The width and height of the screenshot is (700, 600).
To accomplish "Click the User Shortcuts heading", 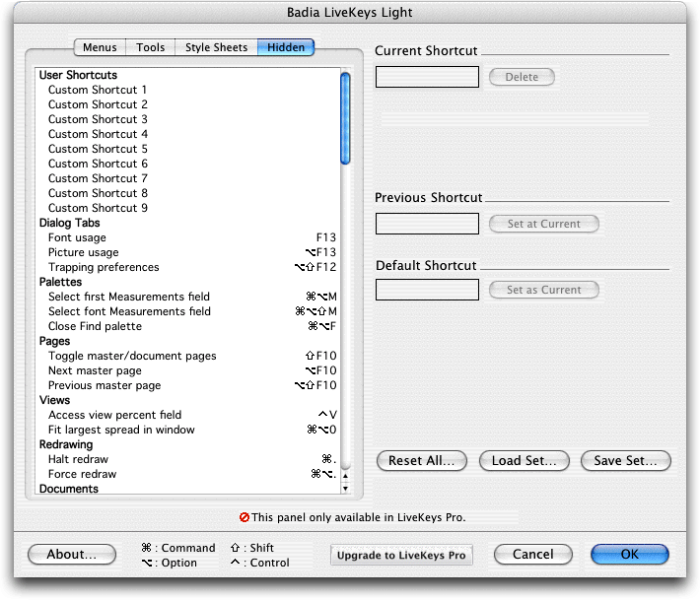I will [x=78, y=75].
